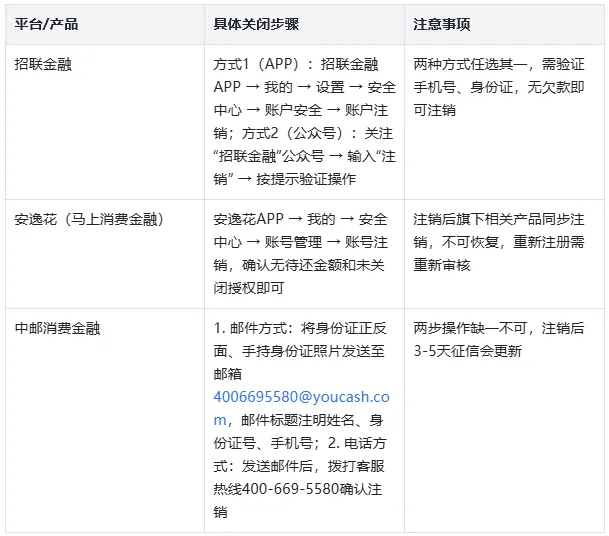Click the steps text starting 方式1(APP):招联金融
Viewport: 609px width, 536px height.
pyautogui.click(x=304, y=122)
